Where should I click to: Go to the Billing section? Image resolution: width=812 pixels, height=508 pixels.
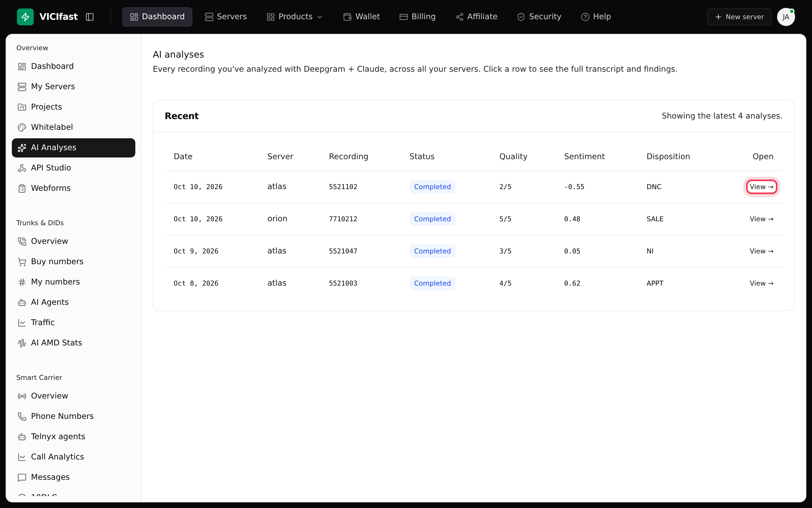417,17
